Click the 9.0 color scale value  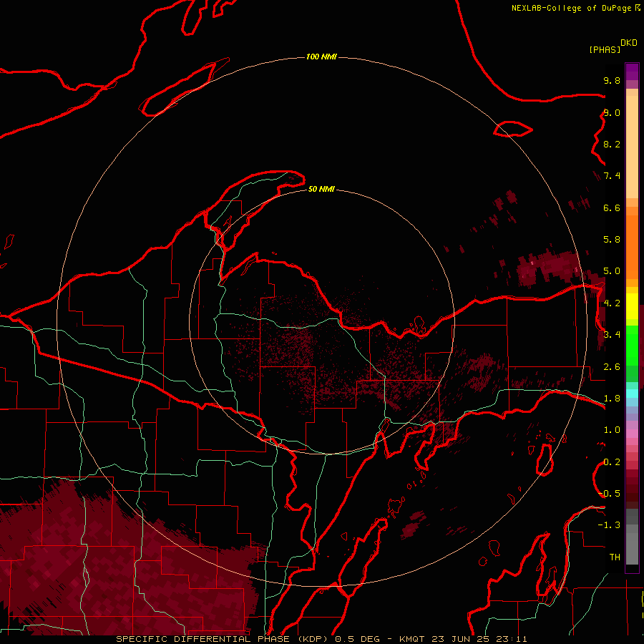click(x=612, y=112)
